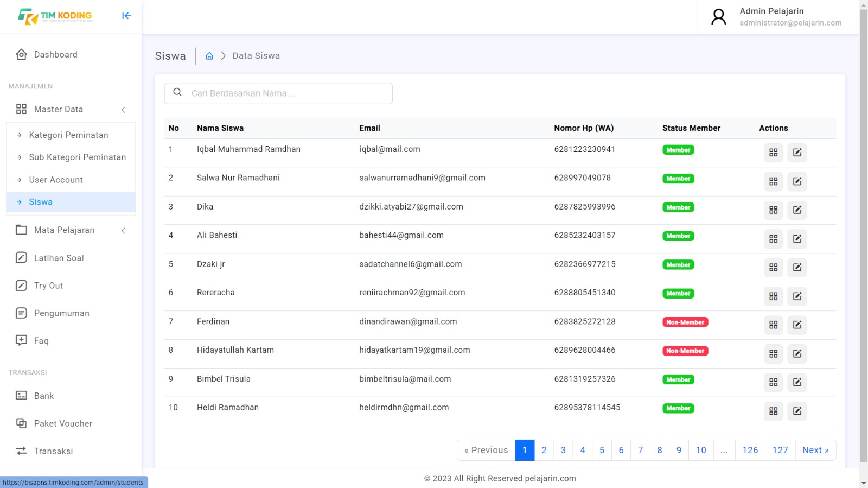Edit Ali Bahesti's record

click(797, 239)
